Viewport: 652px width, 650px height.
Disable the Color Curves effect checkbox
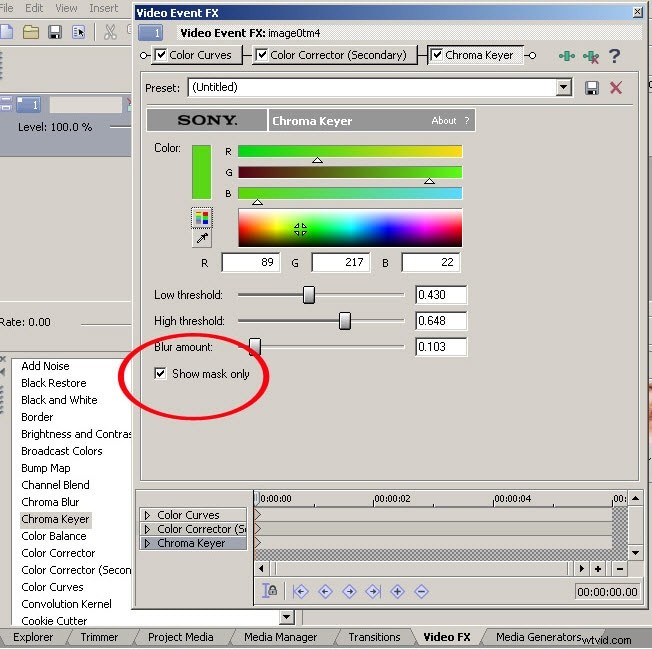(161, 55)
